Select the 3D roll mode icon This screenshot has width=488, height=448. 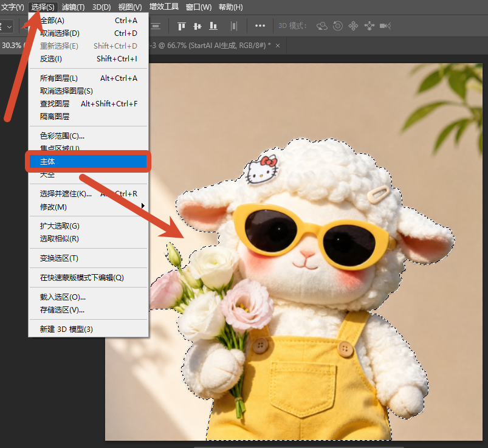338,26
